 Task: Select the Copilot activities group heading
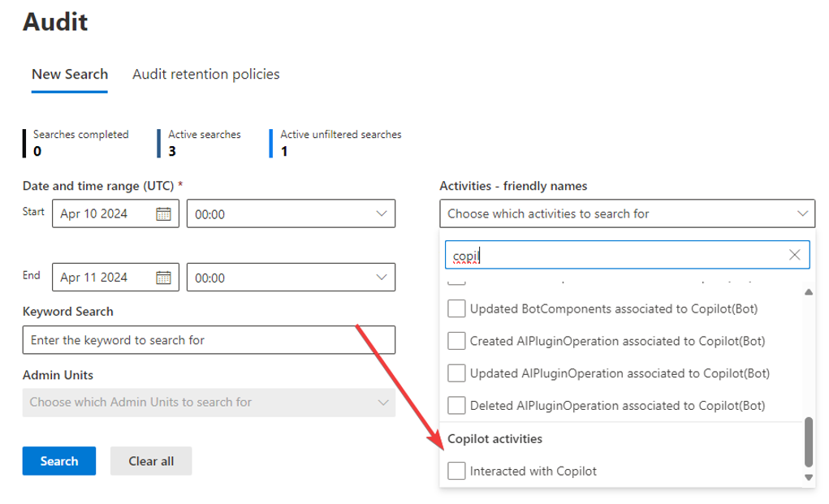point(494,439)
